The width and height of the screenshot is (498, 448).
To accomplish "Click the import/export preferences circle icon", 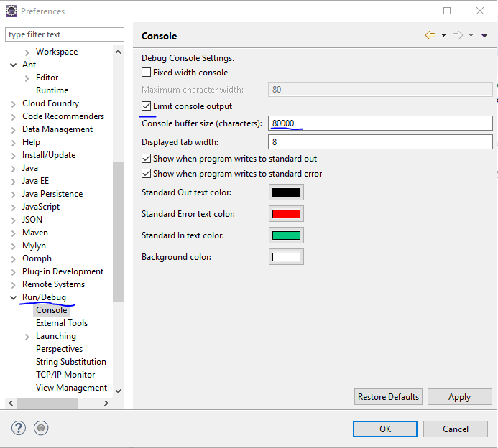I will coord(41,428).
